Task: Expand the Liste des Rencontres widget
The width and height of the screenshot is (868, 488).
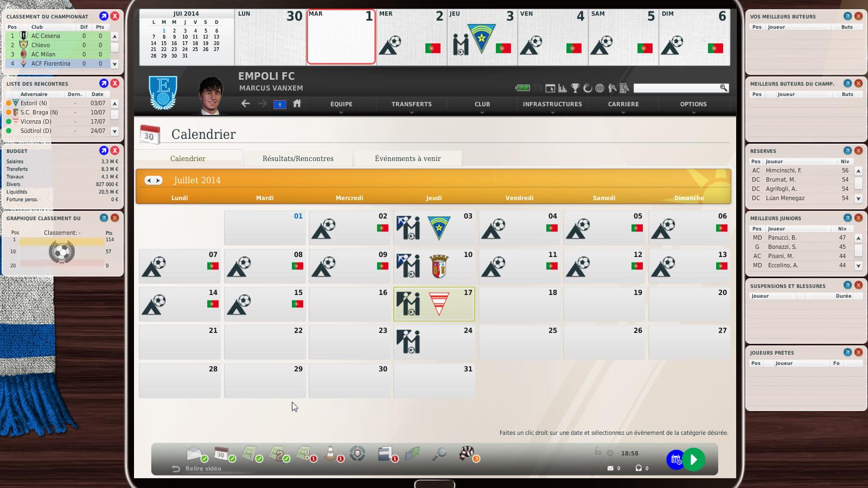Action: click(x=104, y=84)
